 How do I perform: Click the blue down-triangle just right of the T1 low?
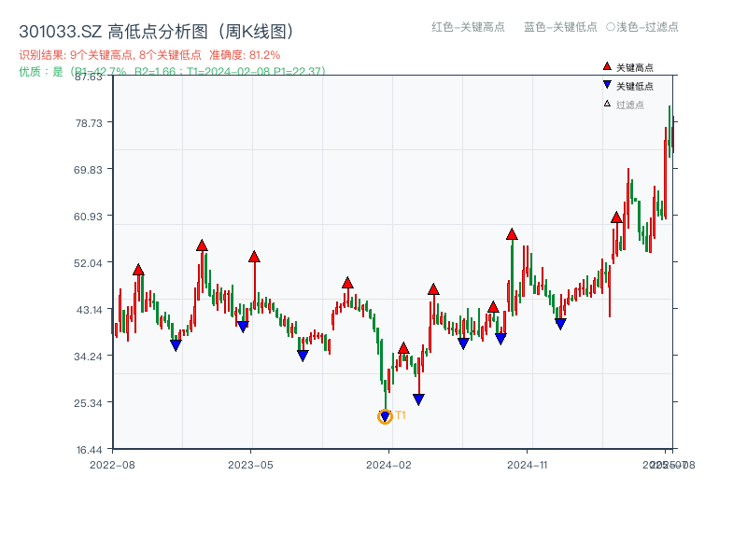click(420, 399)
